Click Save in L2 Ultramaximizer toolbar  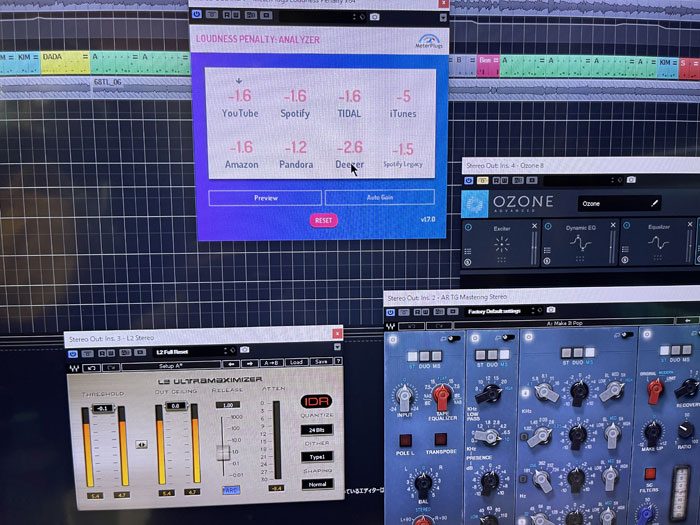click(x=321, y=362)
